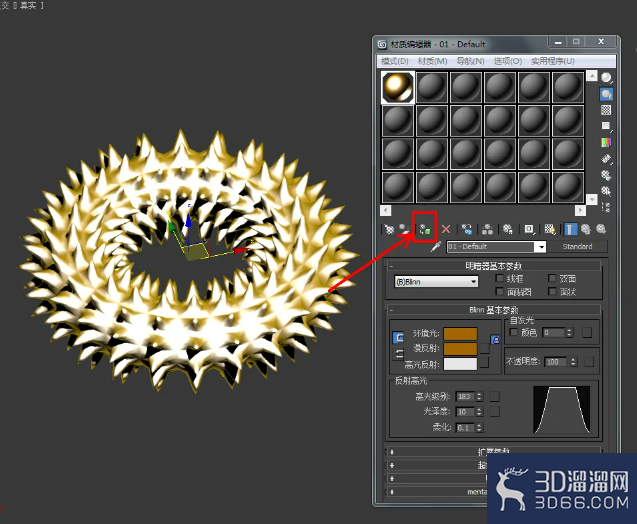
Task: Click the Make Unique icon
Action: pyautogui.click(x=487, y=230)
